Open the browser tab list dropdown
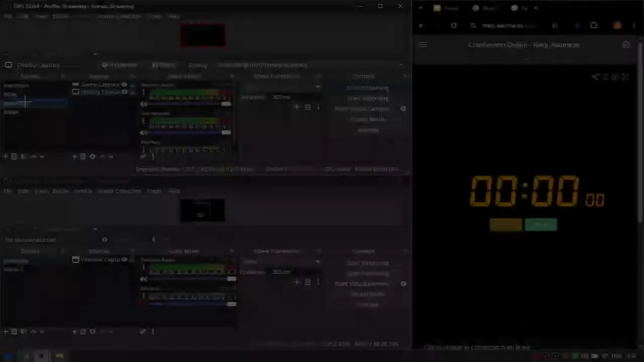Image resolution: width=644 pixels, height=362 pixels. [x=421, y=8]
